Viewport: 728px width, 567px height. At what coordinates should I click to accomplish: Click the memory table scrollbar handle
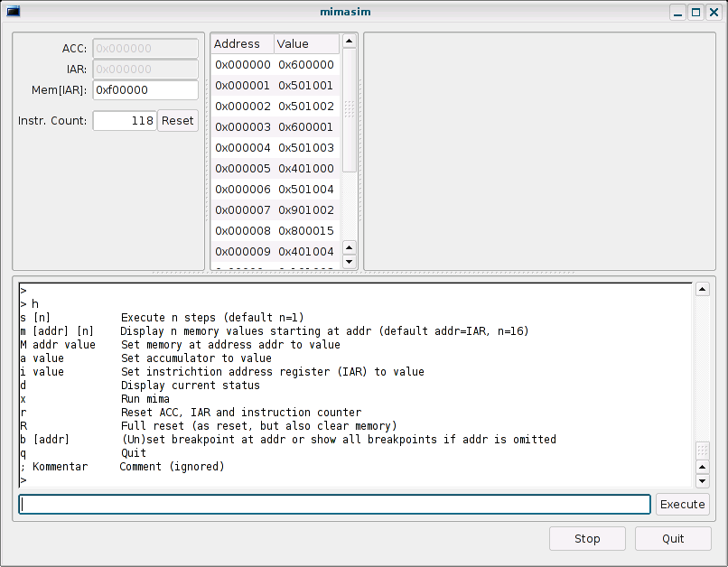[x=350, y=110]
